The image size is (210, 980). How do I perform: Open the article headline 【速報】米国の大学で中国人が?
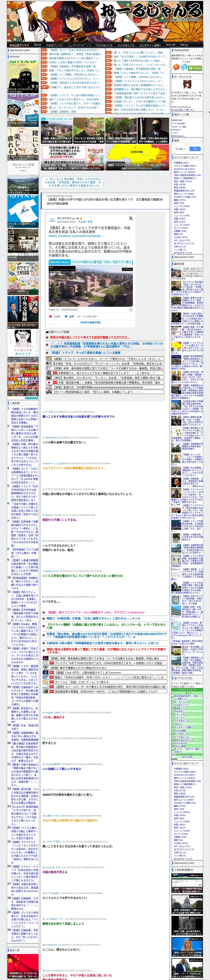point(105,202)
